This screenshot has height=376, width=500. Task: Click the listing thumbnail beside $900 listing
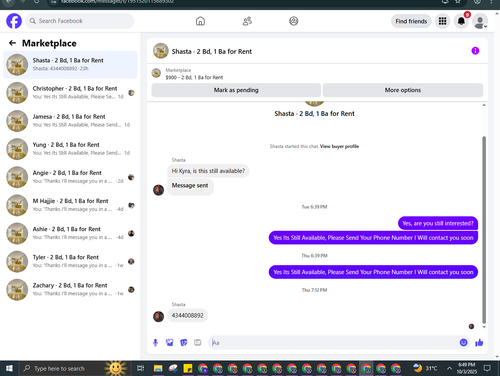[156, 73]
